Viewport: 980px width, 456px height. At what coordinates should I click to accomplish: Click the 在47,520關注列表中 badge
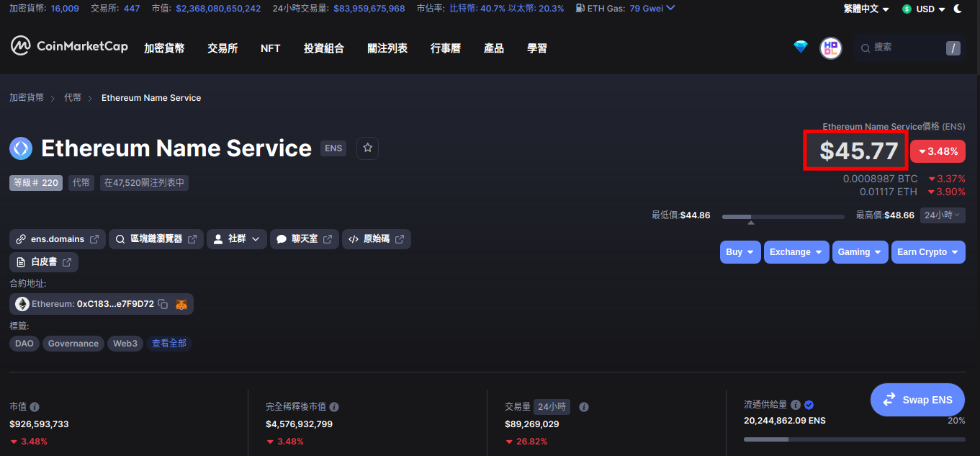pyautogui.click(x=144, y=183)
